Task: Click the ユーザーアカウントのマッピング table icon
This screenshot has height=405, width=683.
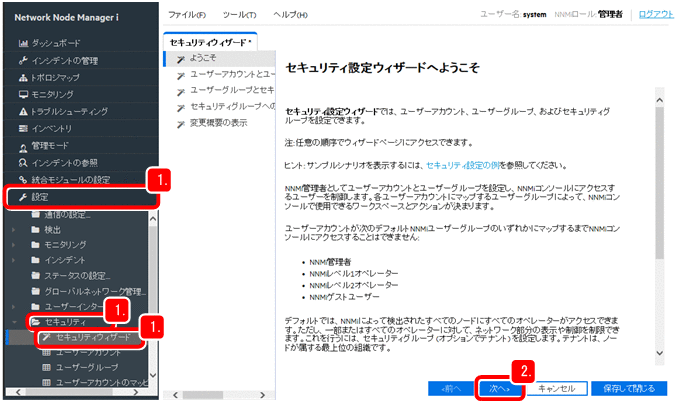Action: tap(46, 382)
